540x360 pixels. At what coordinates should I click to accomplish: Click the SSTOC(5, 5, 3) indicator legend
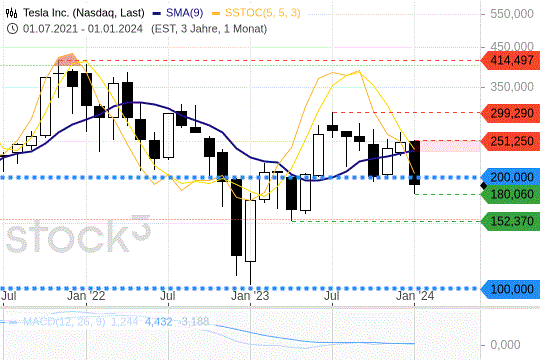click(256, 13)
